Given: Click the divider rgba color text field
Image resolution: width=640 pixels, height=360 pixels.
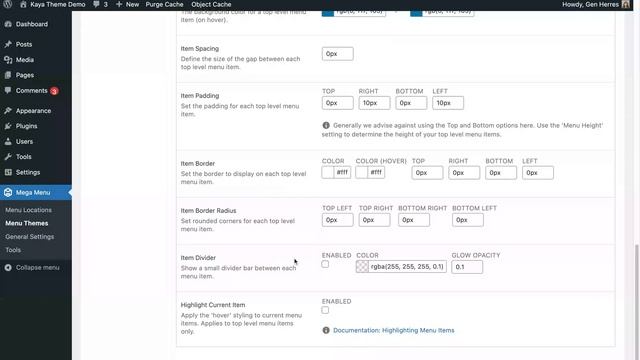Looking at the screenshot, I should (407, 267).
